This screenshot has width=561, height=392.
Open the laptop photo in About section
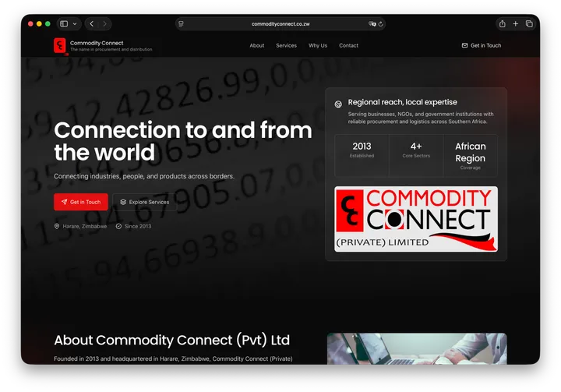pyautogui.click(x=417, y=348)
